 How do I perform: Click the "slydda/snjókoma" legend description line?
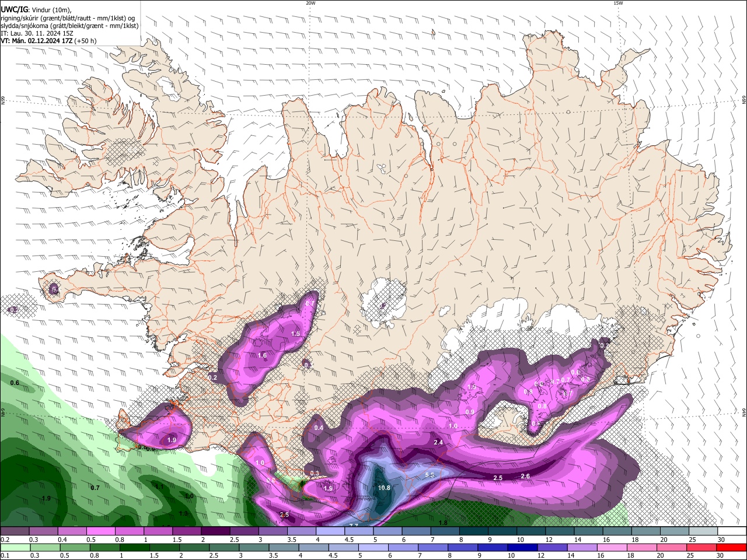coord(69,26)
